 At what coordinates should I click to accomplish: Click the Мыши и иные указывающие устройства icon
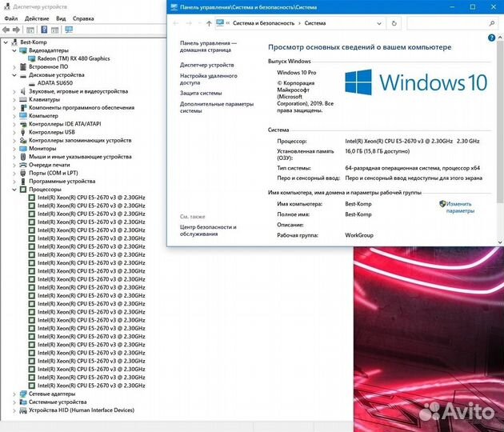23,157
